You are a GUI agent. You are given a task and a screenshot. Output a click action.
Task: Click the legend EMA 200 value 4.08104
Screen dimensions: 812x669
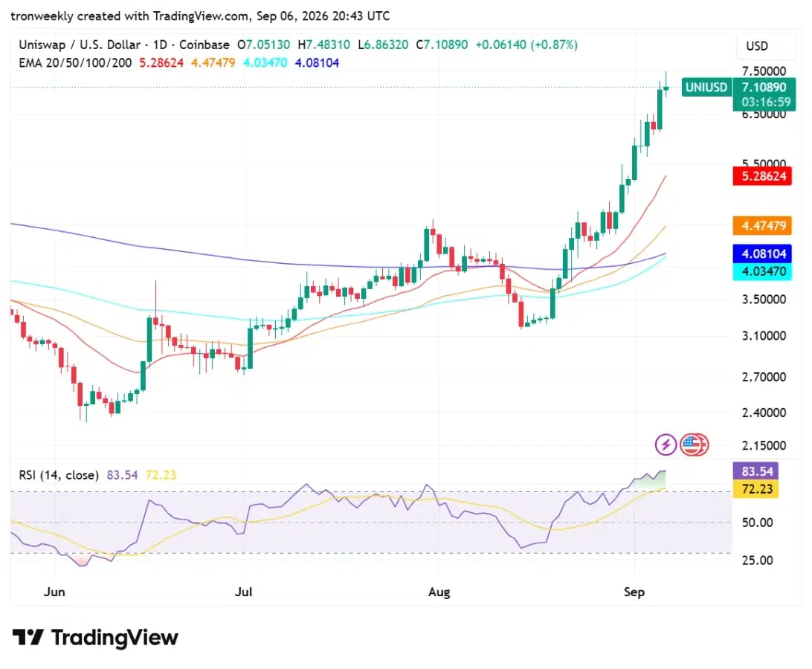point(317,63)
